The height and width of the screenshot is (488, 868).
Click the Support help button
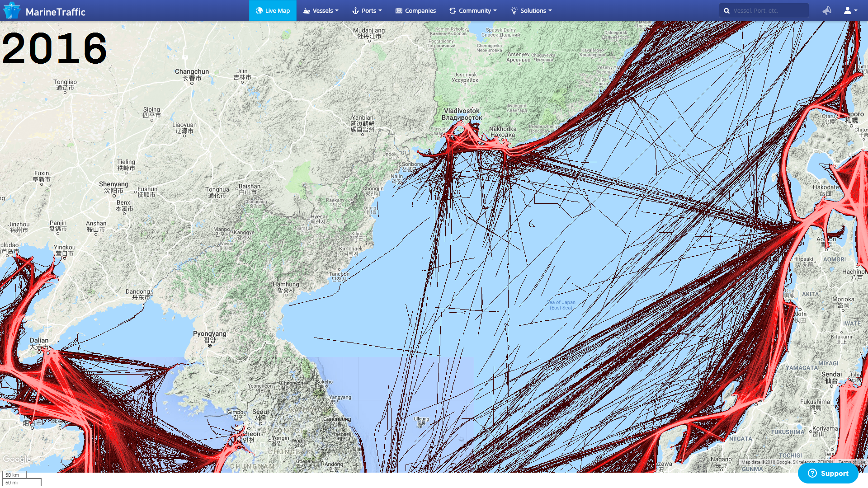click(828, 473)
